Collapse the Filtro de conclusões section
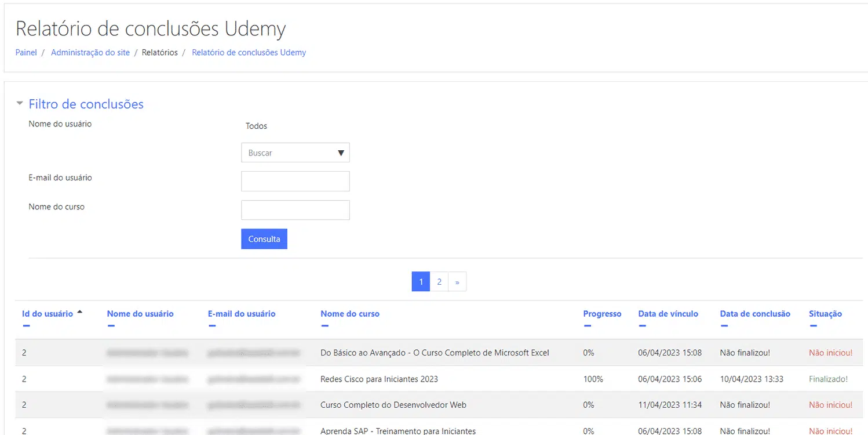The height and width of the screenshot is (435, 868). pyautogui.click(x=20, y=104)
